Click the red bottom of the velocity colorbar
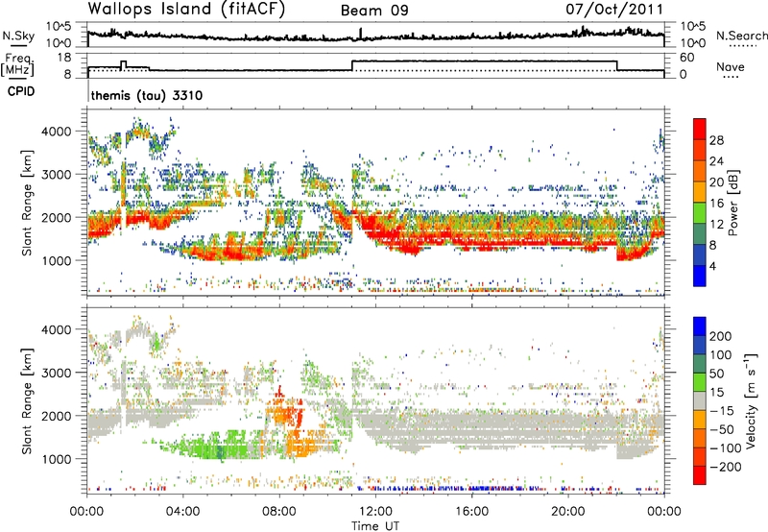The height and width of the screenshot is (532, 768). [700, 475]
